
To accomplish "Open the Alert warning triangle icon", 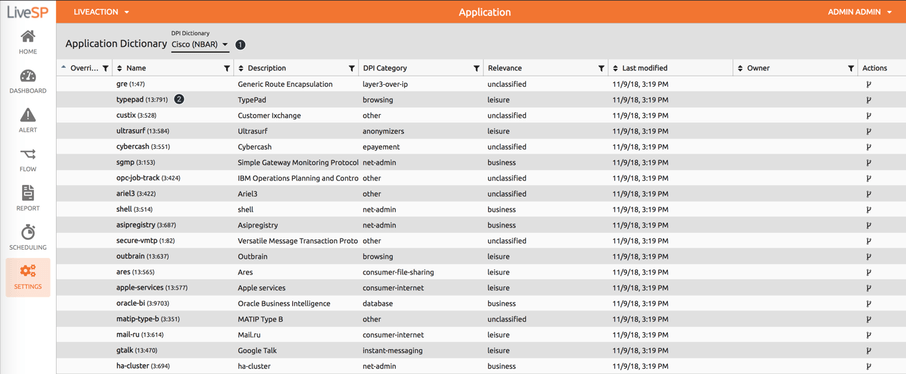I will (28, 115).
